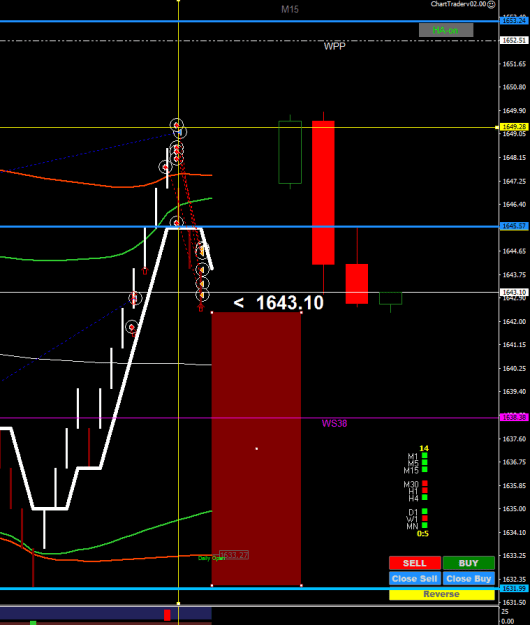Click the large 1643.10 price text
This screenshot has height=625, width=530.
(x=290, y=303)
